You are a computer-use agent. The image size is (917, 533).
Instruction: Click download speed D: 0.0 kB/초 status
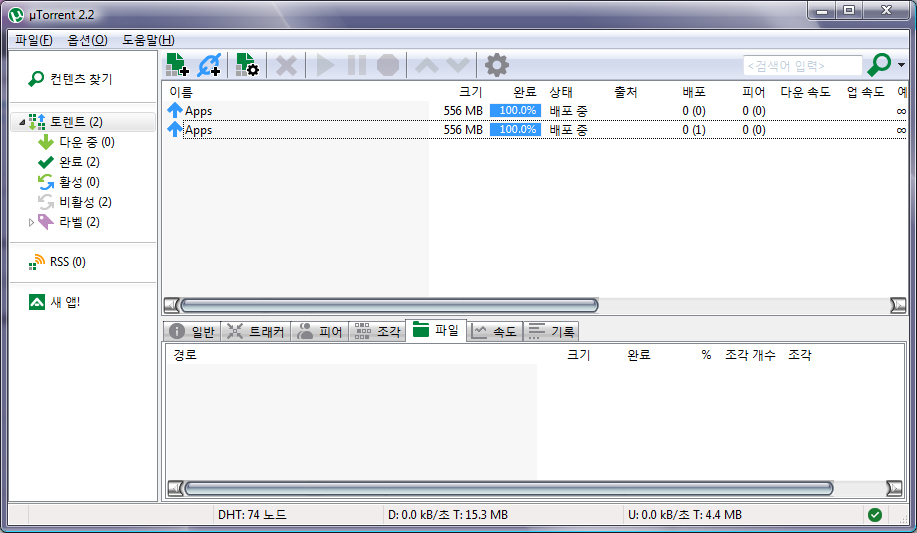(x=447, y=515)
